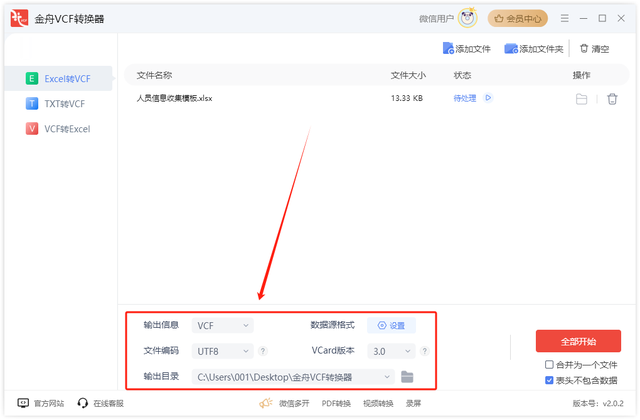This screenshot has width=640, height=420.
Task: Browse for output directory folder icon
Action: click(407, 377)
